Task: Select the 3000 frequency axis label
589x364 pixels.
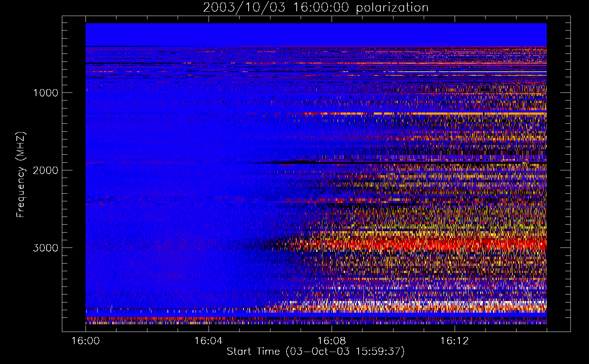Action: click(x=46, y=248)
